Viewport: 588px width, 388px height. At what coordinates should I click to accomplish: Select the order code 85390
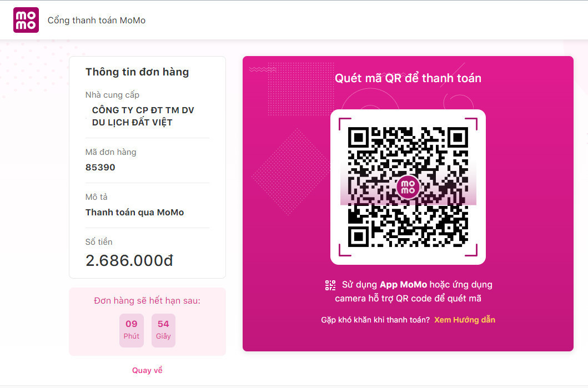(100, 167)
